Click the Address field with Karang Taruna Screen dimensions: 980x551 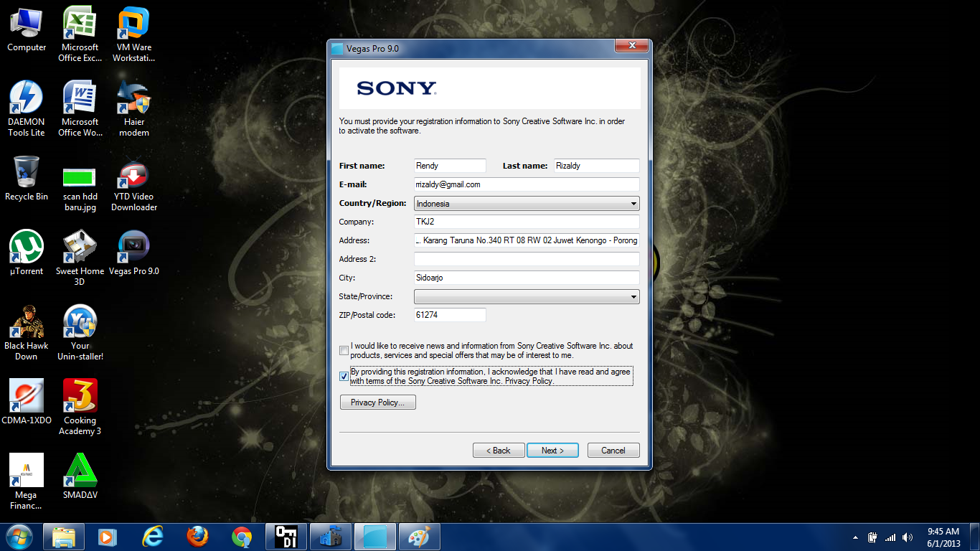(x=527, y=240)
